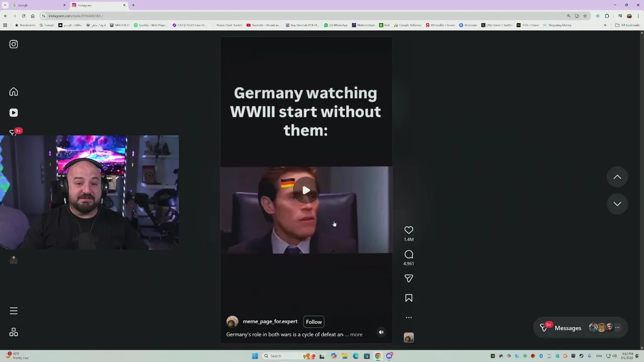Open the Chrome three-dot menu

click(638, 16)
